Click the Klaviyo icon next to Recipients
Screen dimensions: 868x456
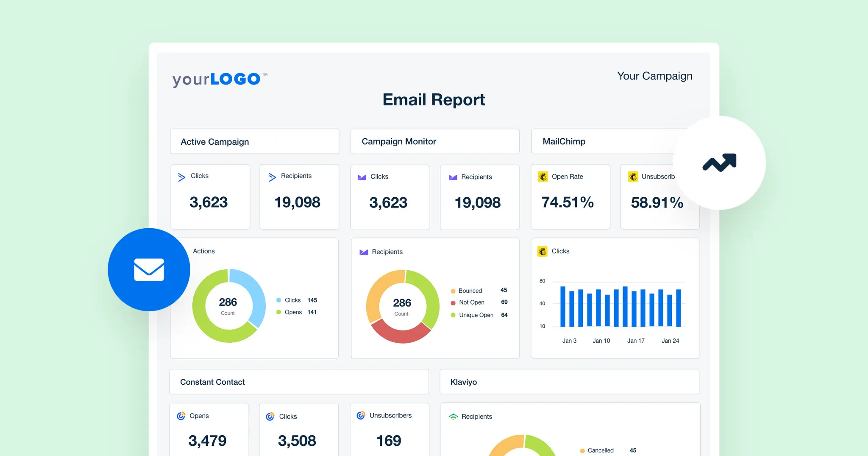[454, 417]
